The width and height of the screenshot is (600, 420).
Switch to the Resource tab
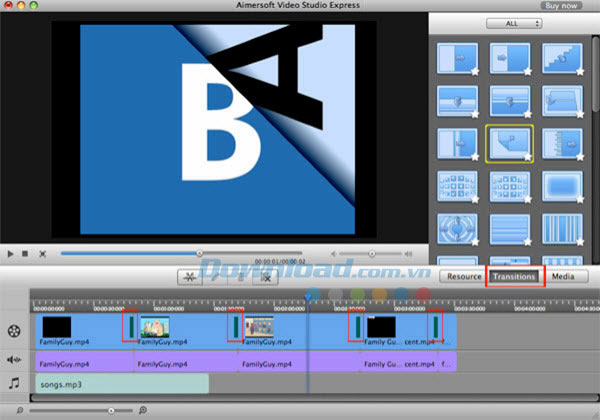464,276
